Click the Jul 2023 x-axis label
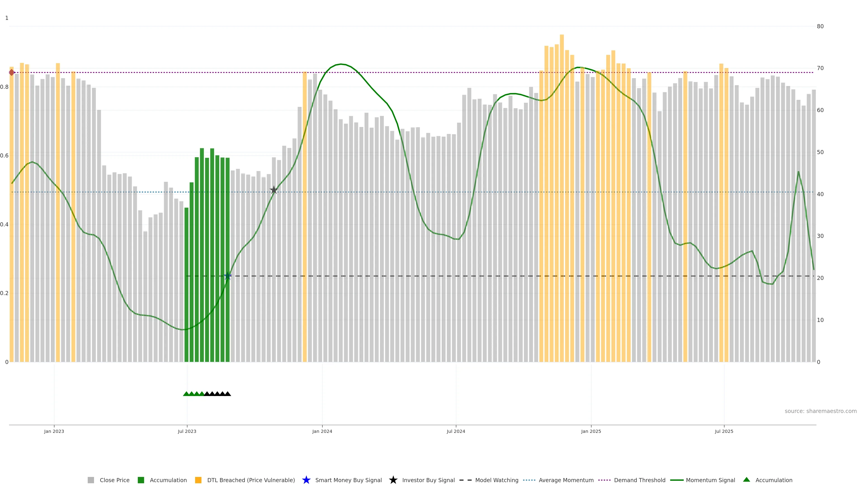This screenshot has height=488, width=868. click(187, 432)
